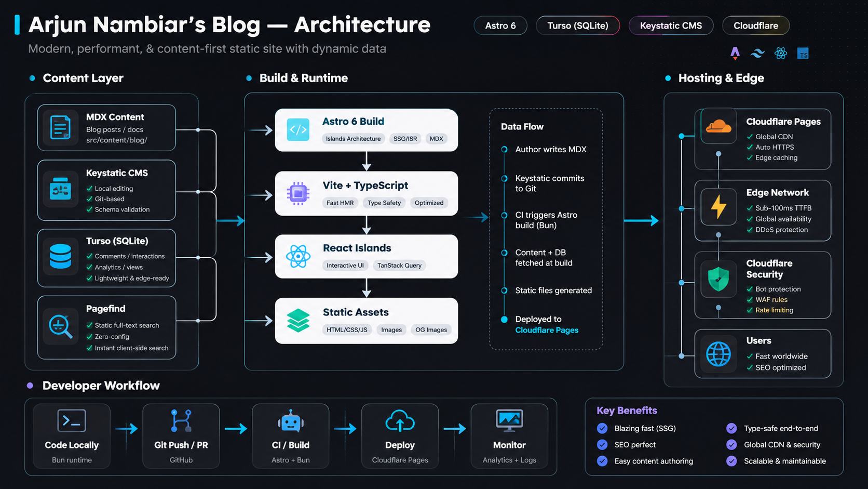Click the Fast HMR tag
The height and width of the screenshot is (489, 868).
click(340, 203)
